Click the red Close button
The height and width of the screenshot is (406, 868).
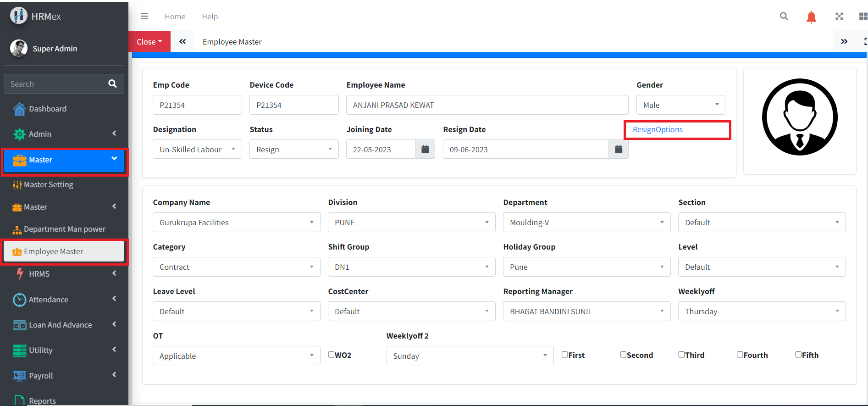coord(149,42)
